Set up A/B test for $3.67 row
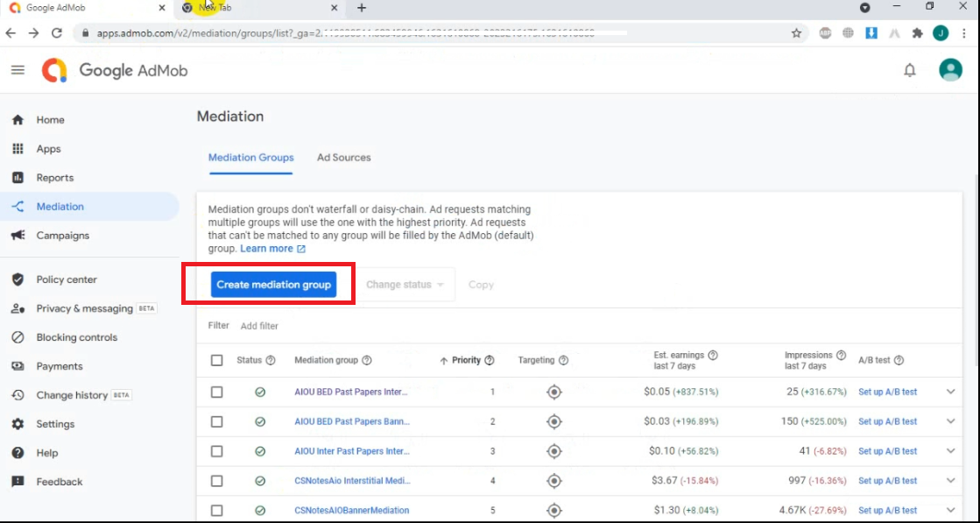This screenshot has width=980, height=523. [x=887, y=480]
